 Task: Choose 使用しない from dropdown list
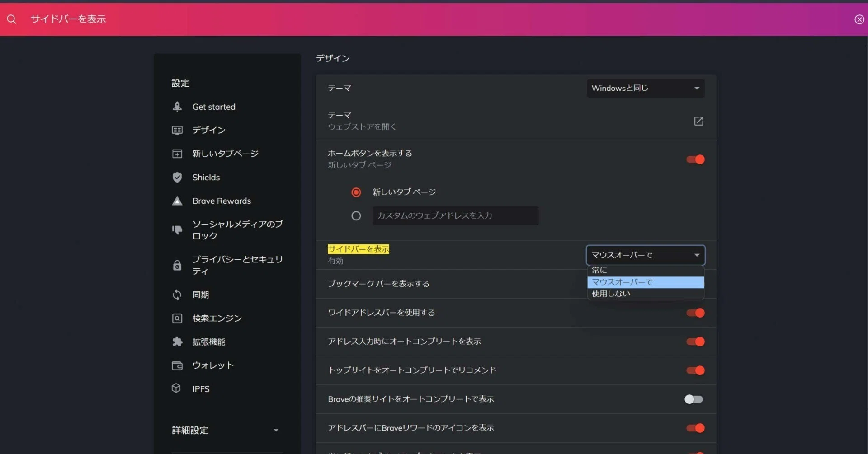point(645,294)
